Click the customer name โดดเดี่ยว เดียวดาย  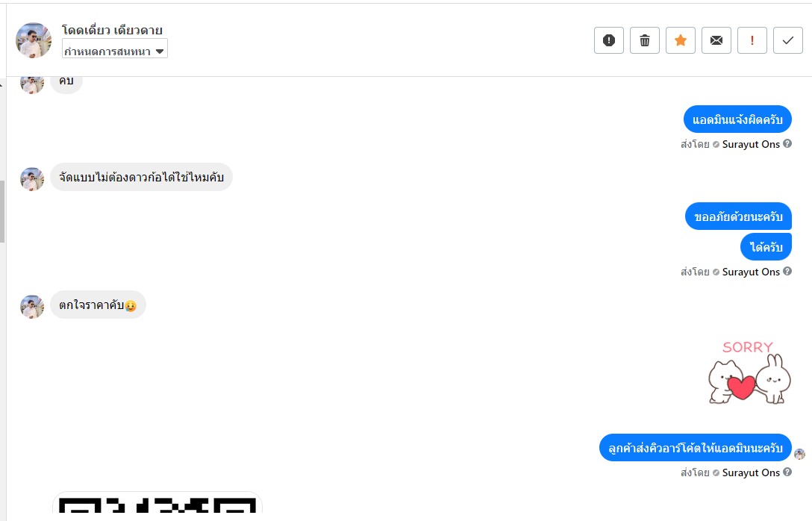pos(112,30)
